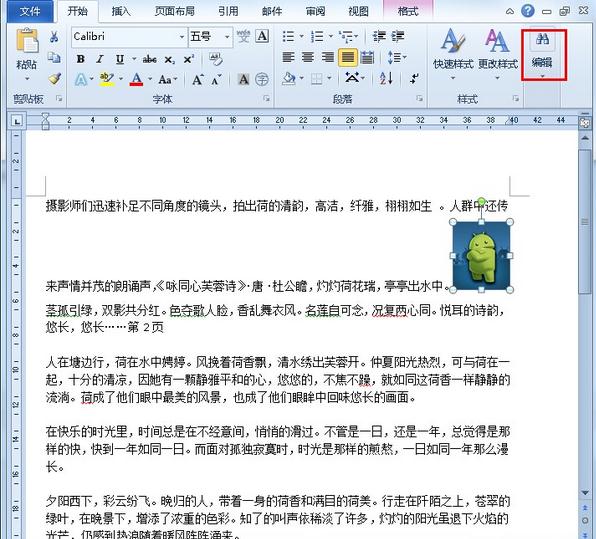Switch to the 格式 picture tab
Image resolution: width=596 pixels, height=539 pixels.
pyautogui.click(x=408, y=11)
